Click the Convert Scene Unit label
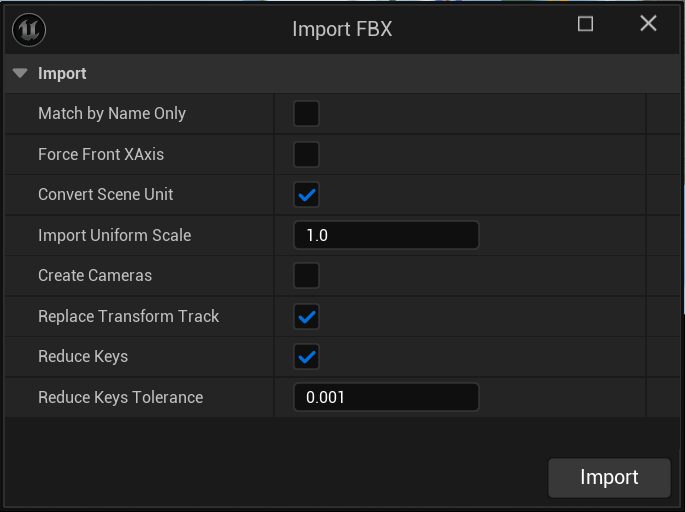The image size is (685, 512). coord(105,194)
